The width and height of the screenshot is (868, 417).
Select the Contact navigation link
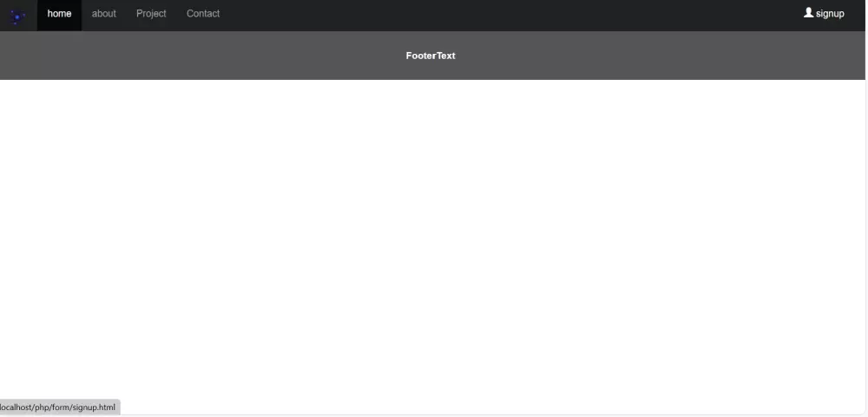click(x=203, y=14)
